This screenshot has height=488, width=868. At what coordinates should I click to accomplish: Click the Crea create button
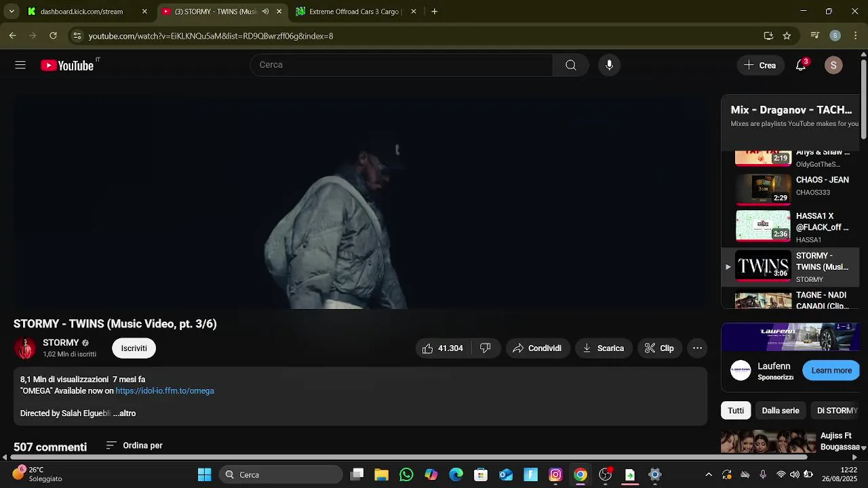[760, 65]
